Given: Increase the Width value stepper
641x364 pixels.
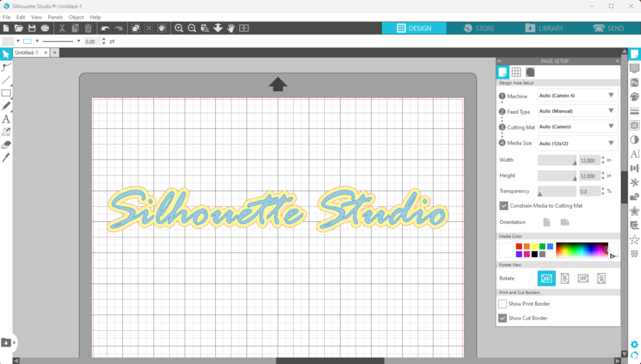Looking at the screenshot, I should coord(603,158).
